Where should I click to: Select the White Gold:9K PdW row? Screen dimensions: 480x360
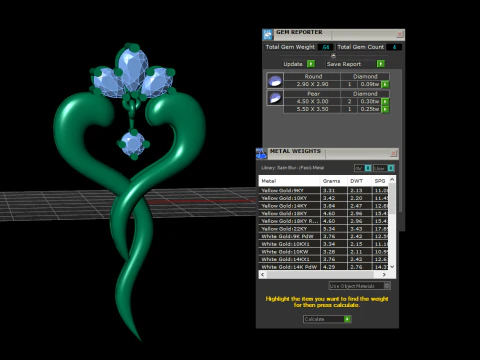[x=324, y=236]
